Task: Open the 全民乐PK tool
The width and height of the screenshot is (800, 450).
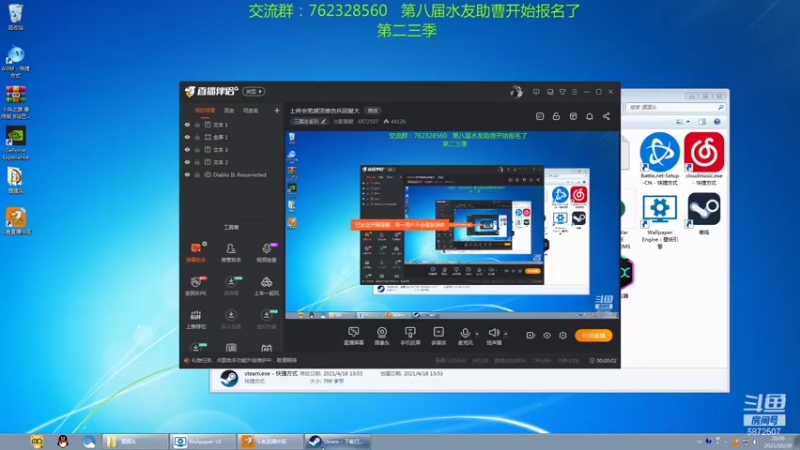Action: click(196, 286)
